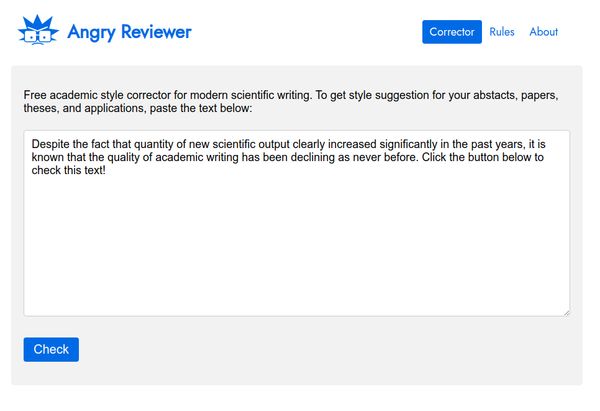Open the Angry Reviewer title link

[129, 32]
